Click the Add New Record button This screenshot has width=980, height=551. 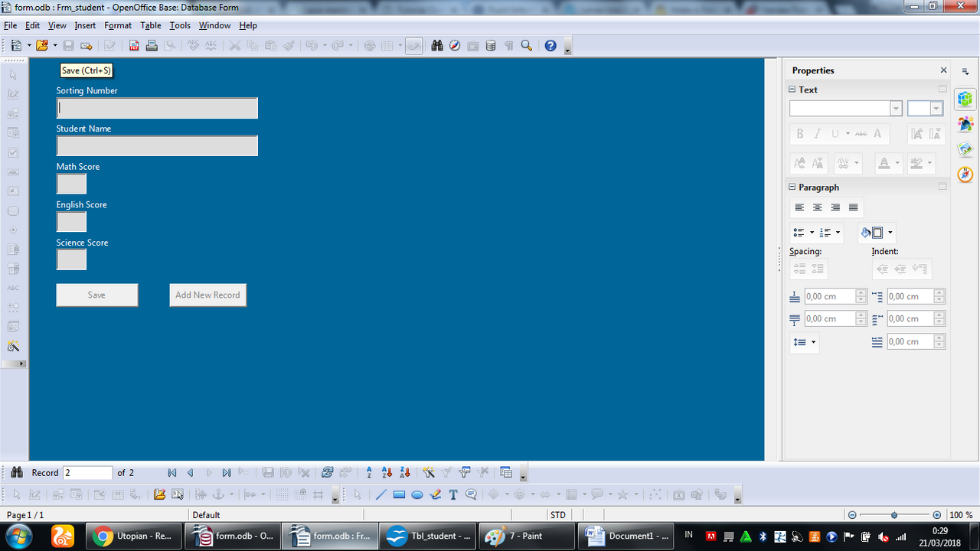207,295
